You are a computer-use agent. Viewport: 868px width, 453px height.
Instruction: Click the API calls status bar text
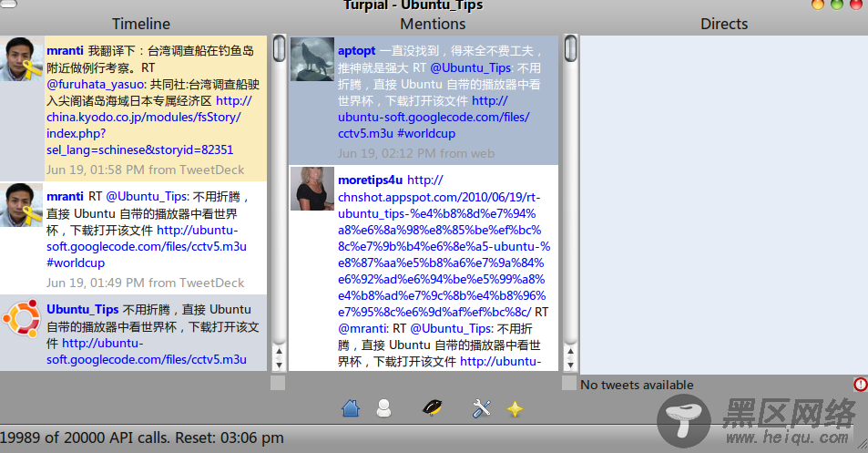(x=142, y=438)
